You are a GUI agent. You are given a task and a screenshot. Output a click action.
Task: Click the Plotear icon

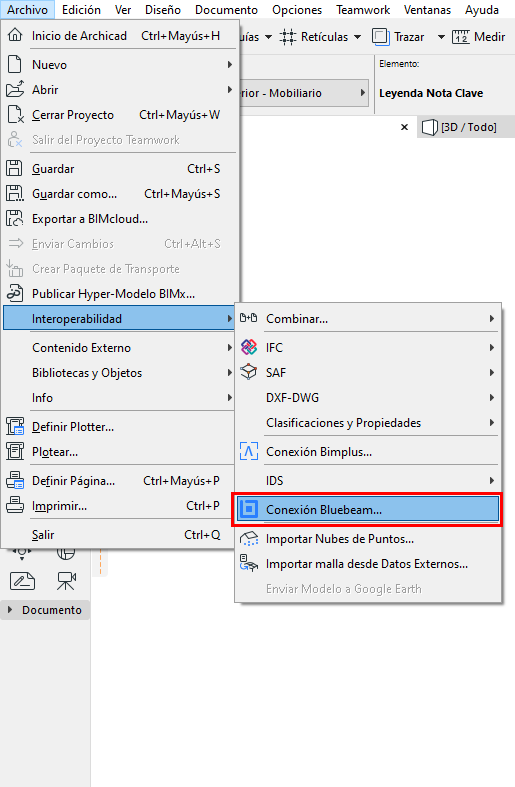pyautogui.click(x=15, y=451)
